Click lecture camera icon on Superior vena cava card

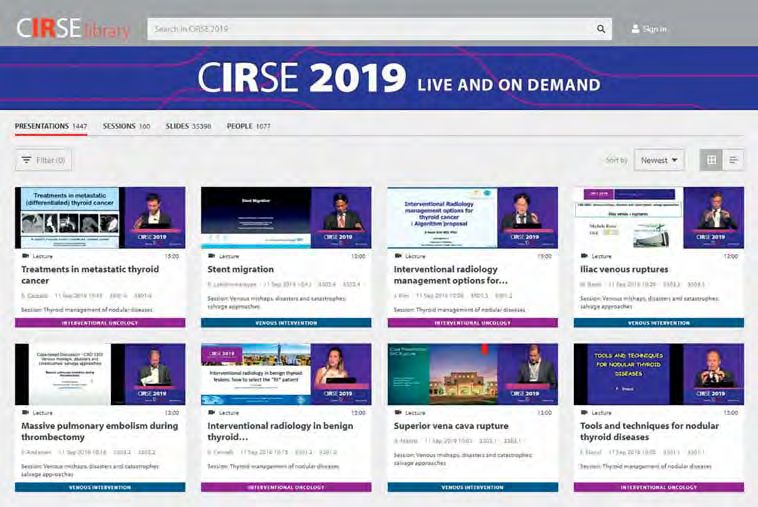[398, 412]
